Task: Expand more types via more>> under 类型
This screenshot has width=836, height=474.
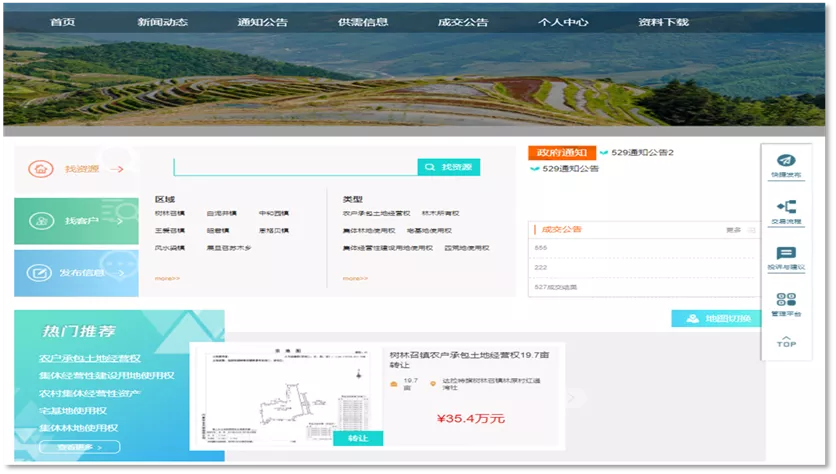Action: [x=355, y=278]
